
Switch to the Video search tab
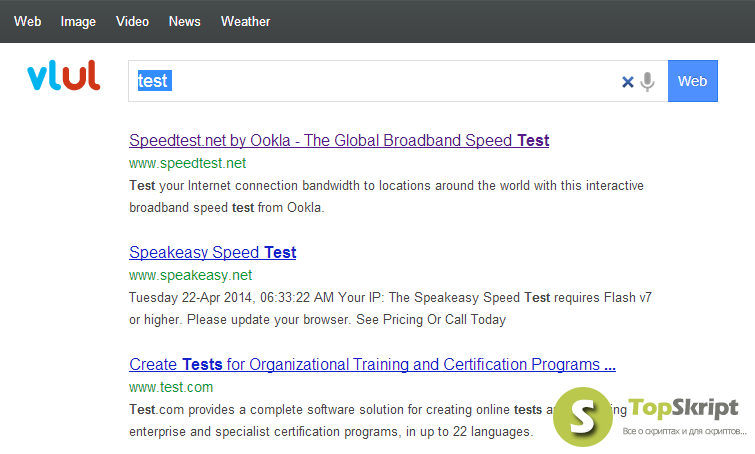[x=132, y=22]
